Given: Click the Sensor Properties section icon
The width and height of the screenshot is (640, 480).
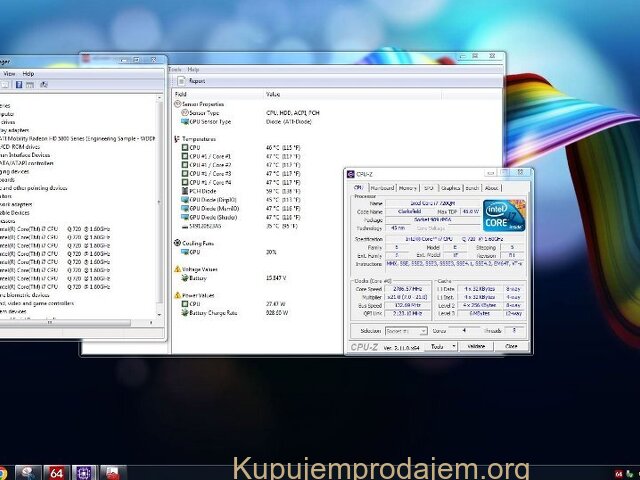Looking at the screenshot, I should 178,104.
